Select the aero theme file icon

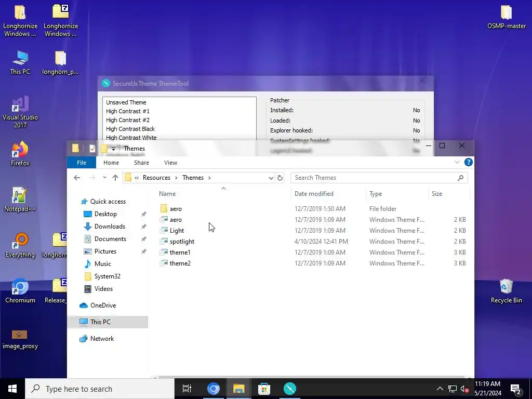pyautogui.click(x=164, y=220)
